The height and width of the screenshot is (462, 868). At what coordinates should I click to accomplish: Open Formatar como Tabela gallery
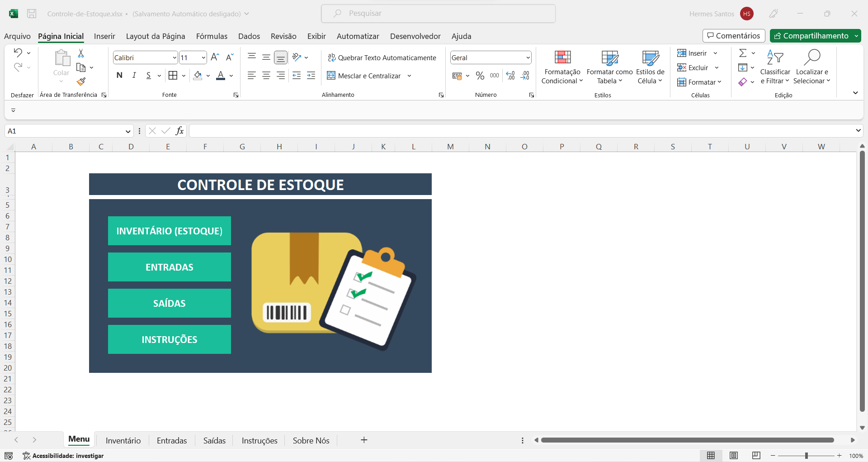[609, 67]
